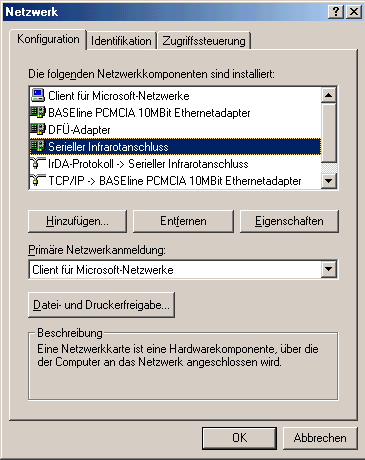The width and height of the screenshot is (365, 460).
Task: Click the Hinzufügen... button
Action: (77, 221)
